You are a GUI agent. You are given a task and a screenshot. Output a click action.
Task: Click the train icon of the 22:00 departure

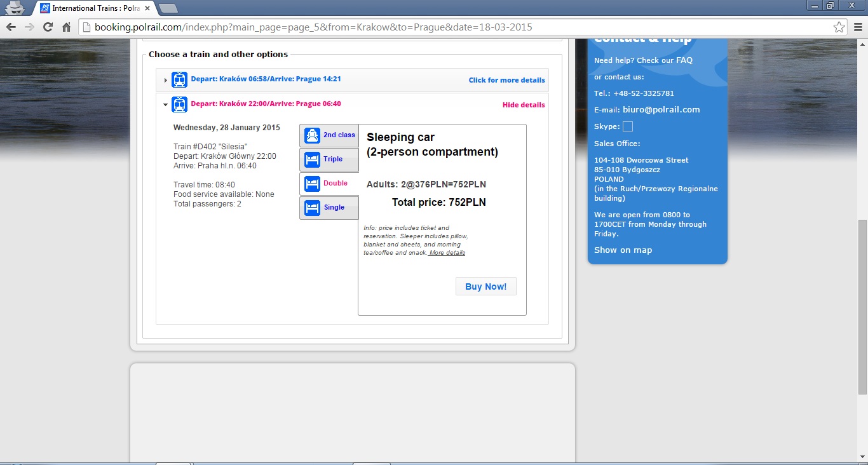coord(180,104)
